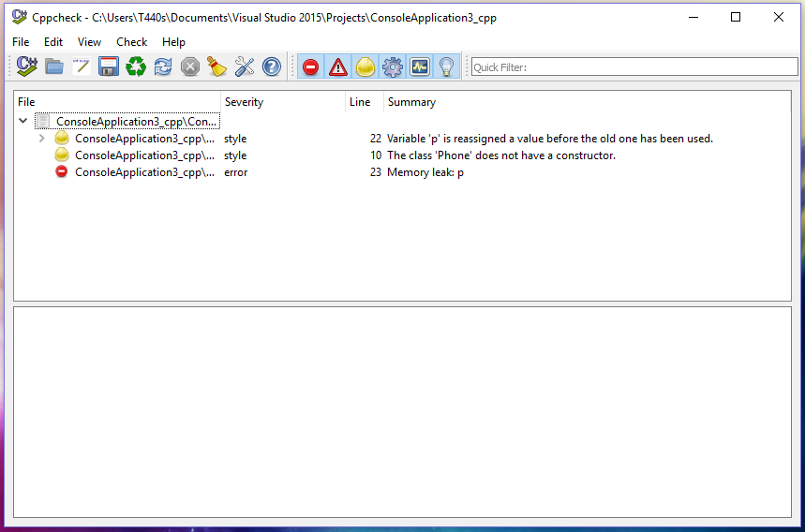Select "Variable 'p' is reassigned" summary text
805x532 pixels.
click(550, 139)
